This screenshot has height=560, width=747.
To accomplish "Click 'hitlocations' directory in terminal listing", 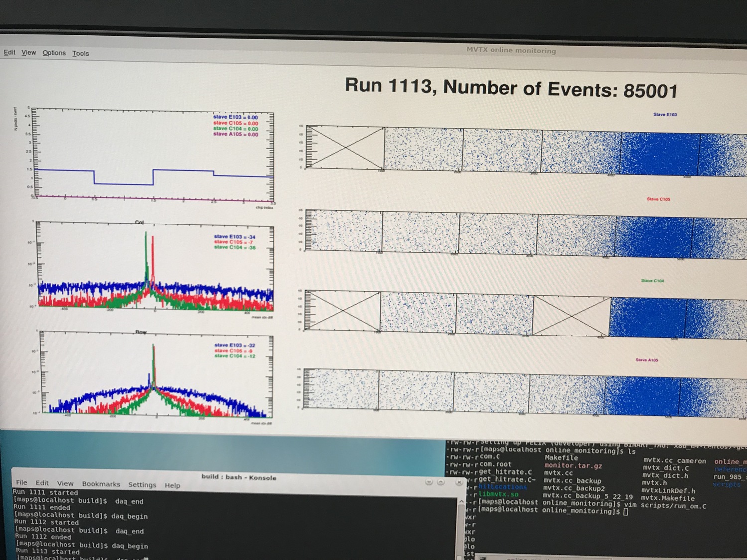I will click(502, 487).
